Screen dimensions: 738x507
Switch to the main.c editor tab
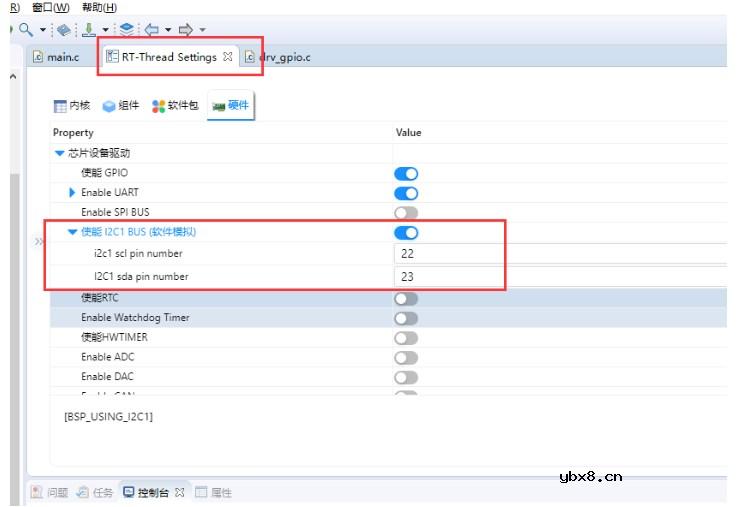55,57
